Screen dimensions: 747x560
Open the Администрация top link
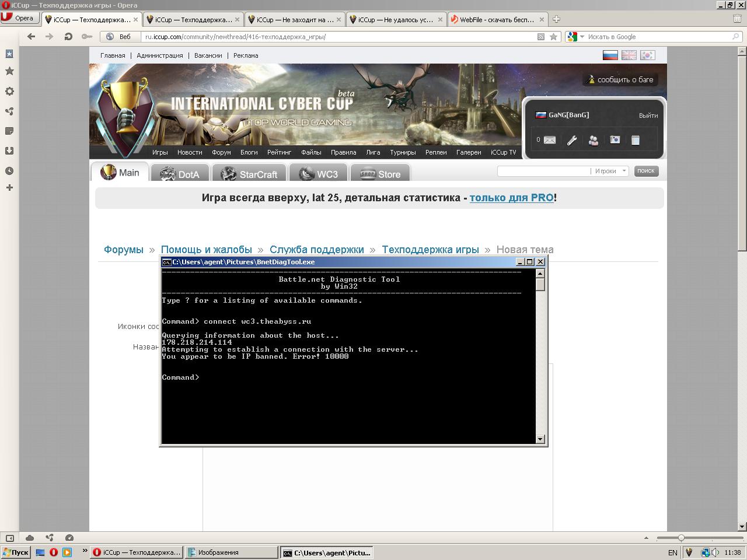(x=160, y=55)
